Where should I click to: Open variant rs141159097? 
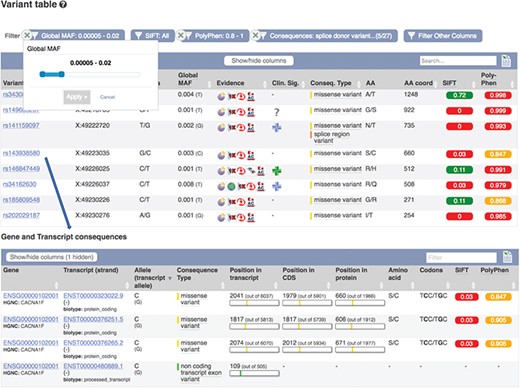(21, 125)
